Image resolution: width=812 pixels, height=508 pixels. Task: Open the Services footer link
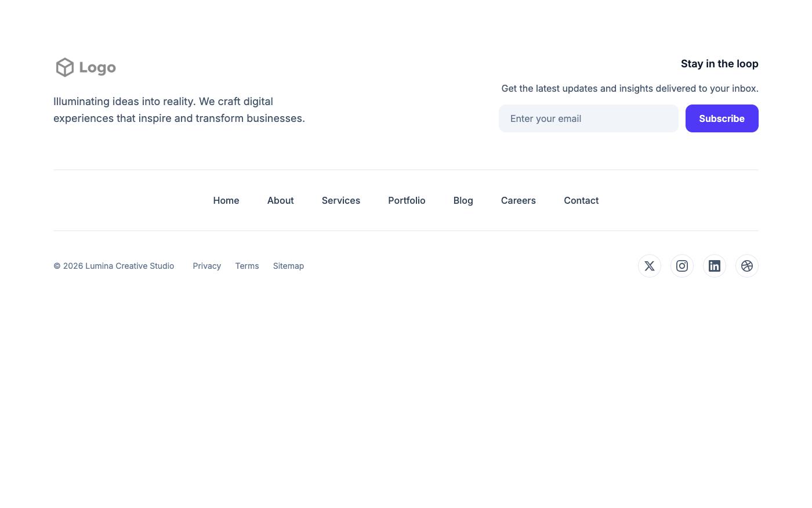pos(341,200)
